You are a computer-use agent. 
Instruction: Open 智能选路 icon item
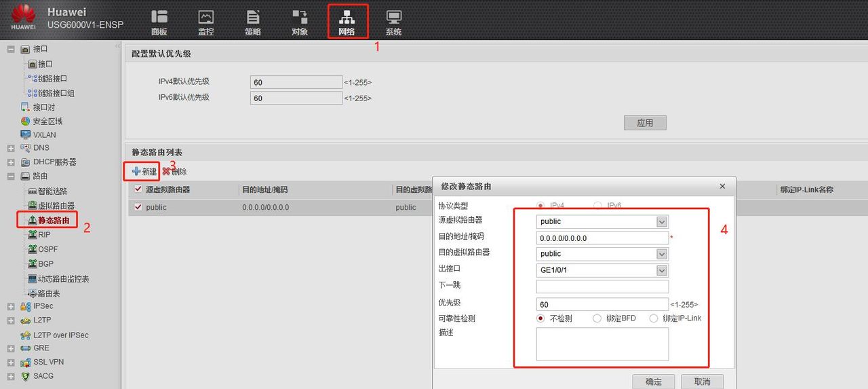click(32, 191)
